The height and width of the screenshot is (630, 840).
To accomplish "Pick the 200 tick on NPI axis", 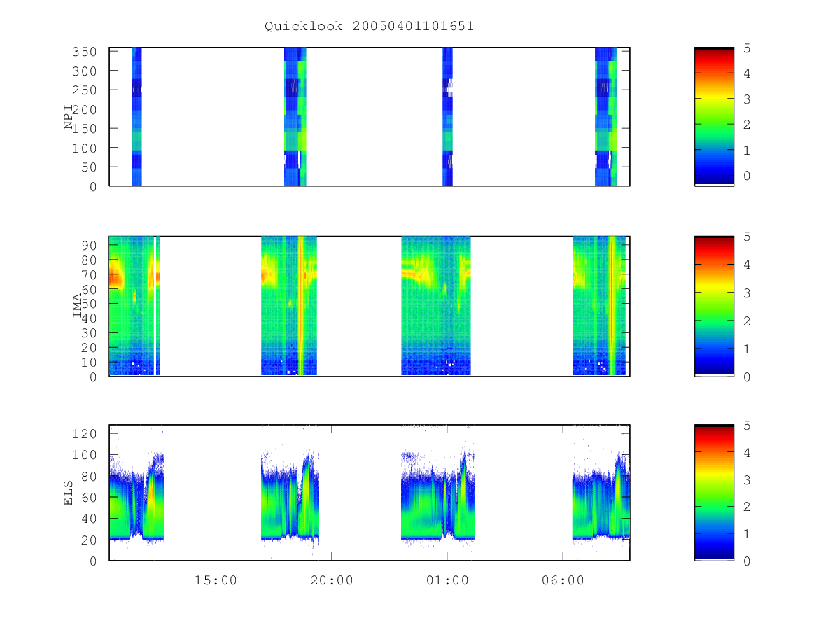I will coord(86,109).
